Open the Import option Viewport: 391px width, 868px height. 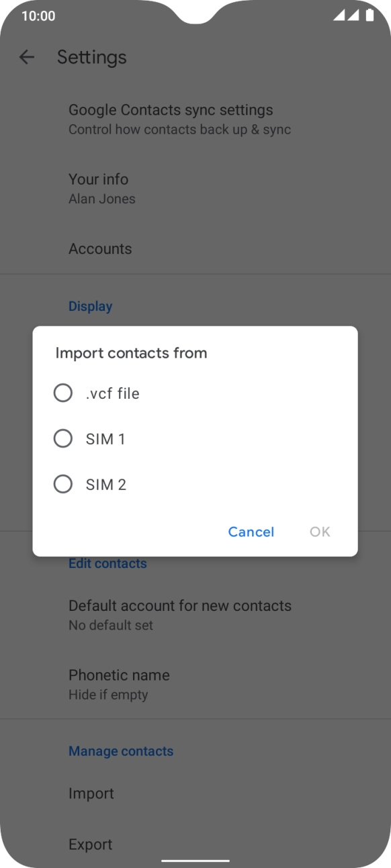[91, 793]
